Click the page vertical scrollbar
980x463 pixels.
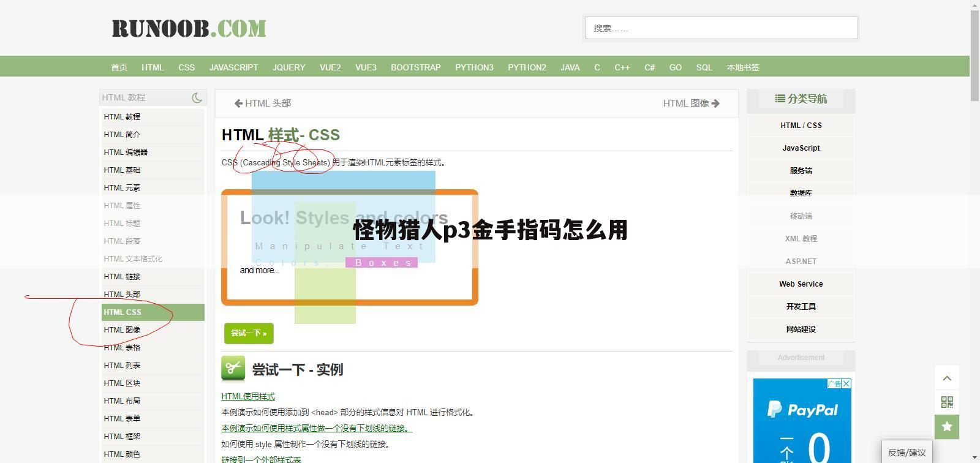(974, 55)
